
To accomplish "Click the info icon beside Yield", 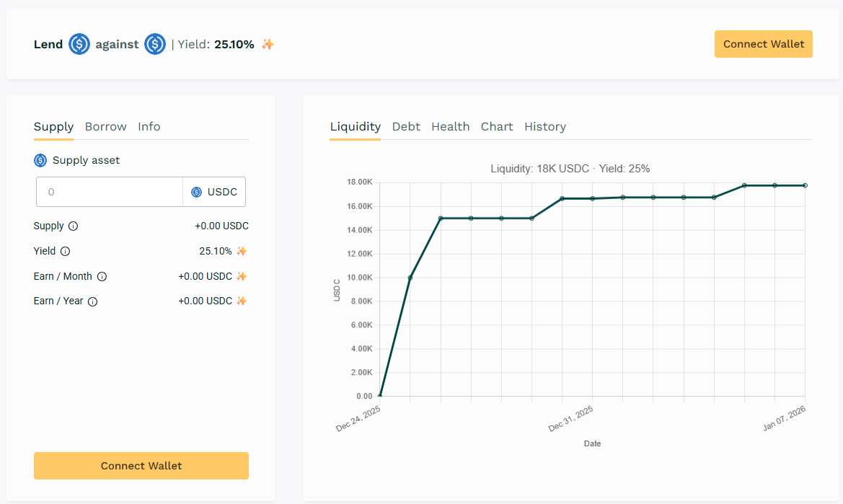I will tap(65, 252).
